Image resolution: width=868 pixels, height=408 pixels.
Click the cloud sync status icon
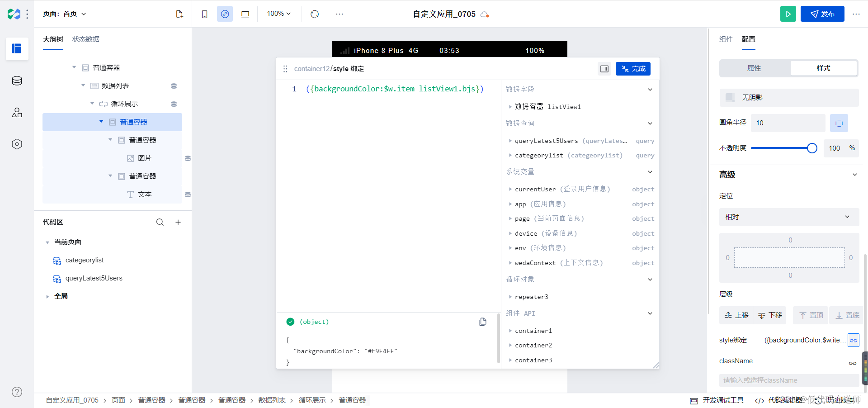(485, 14)
